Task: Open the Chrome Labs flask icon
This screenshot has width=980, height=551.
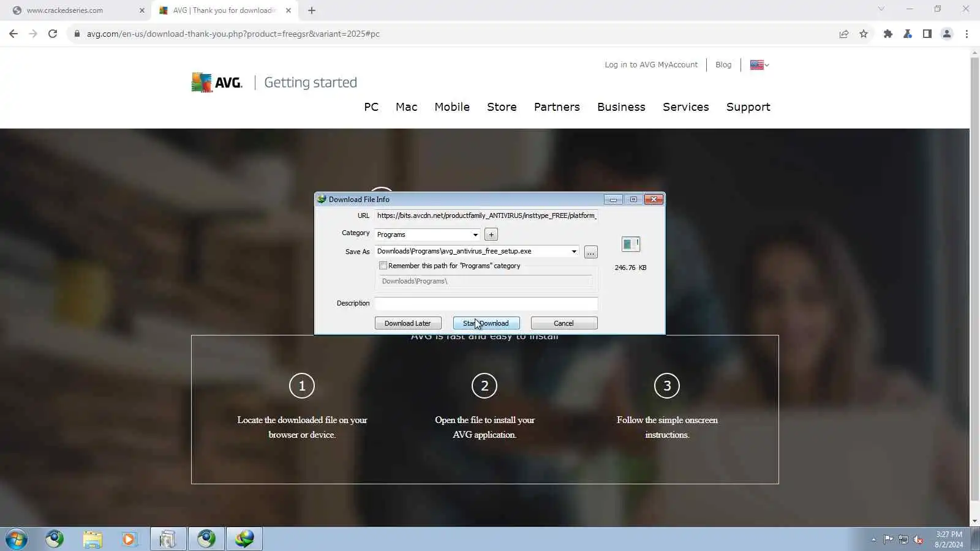Action: pyautogui.click(x=908, y=34)
